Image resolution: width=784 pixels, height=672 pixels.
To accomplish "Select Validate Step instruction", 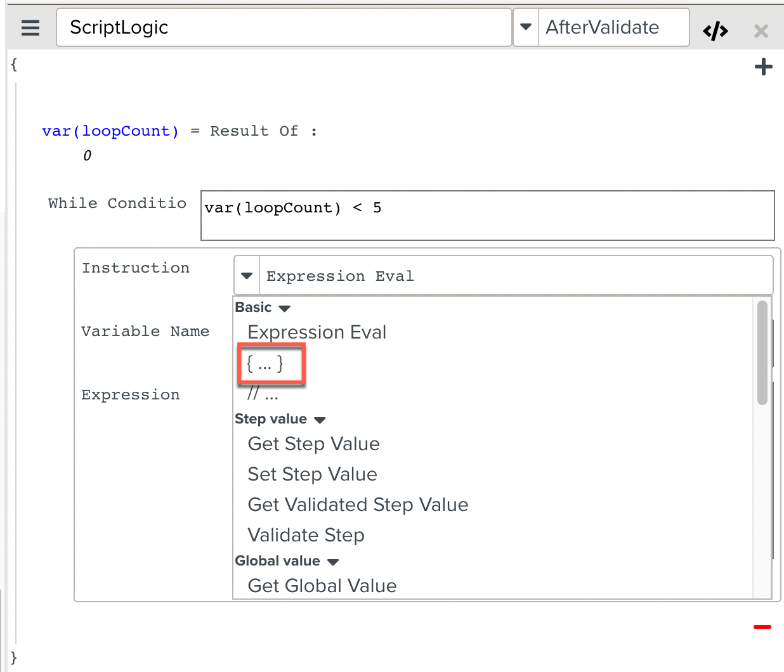I will (x=306, y=535).
